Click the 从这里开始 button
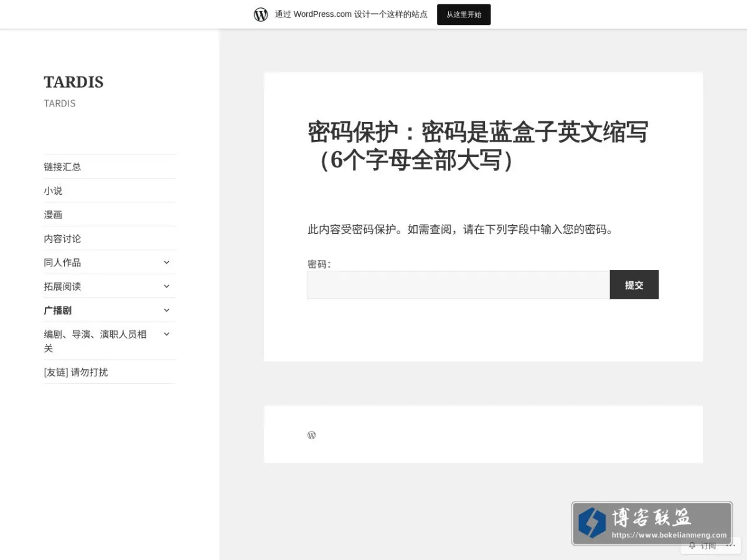The image size is (747, 560). tap(464, 14)
